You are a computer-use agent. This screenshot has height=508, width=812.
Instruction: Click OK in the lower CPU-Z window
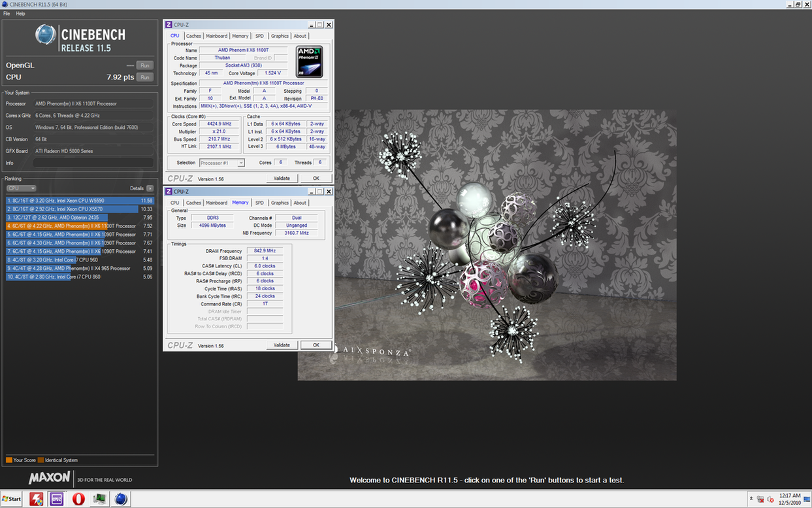click(316, 345)
